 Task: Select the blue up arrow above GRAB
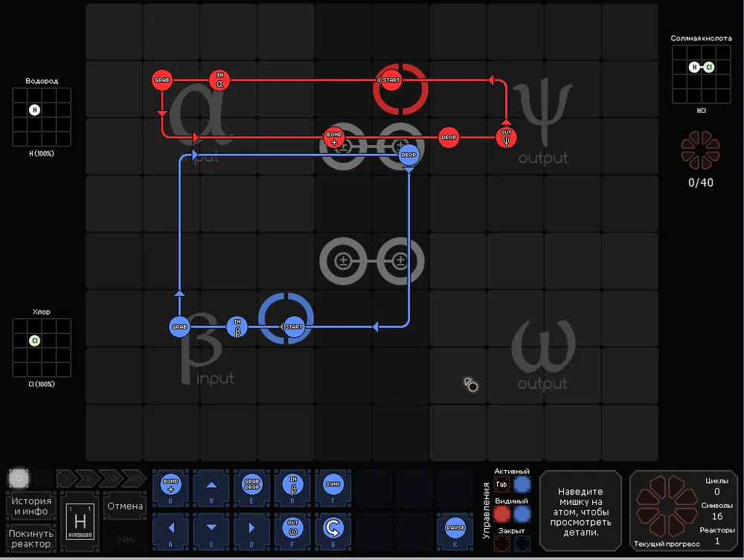(x=179, y=294)
